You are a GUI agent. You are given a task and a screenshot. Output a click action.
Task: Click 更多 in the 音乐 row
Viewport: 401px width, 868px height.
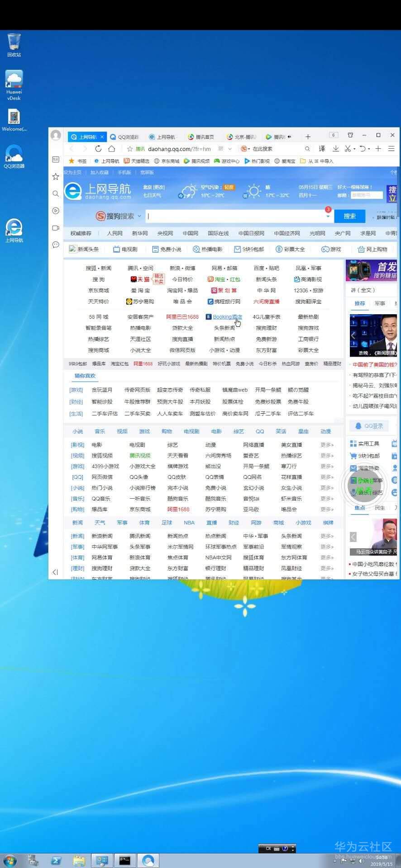327,499
